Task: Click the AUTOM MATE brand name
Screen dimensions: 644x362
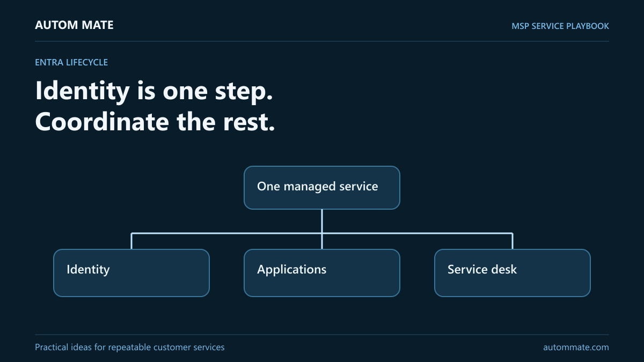Action: click(74, 25)
